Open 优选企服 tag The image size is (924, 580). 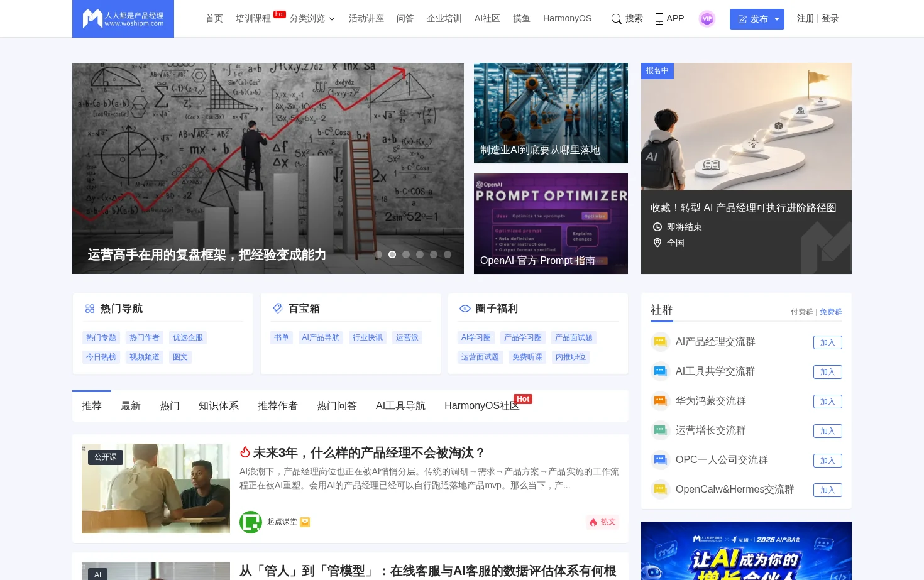(188, 337)
